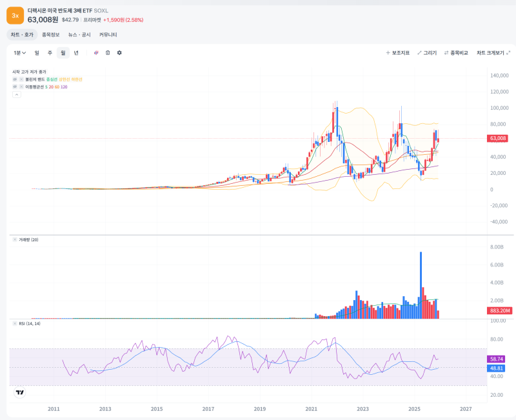This screenshot has width=516, height=420.
Task: Add an indicator via 보조지표 button
Action: coord(398,53)
